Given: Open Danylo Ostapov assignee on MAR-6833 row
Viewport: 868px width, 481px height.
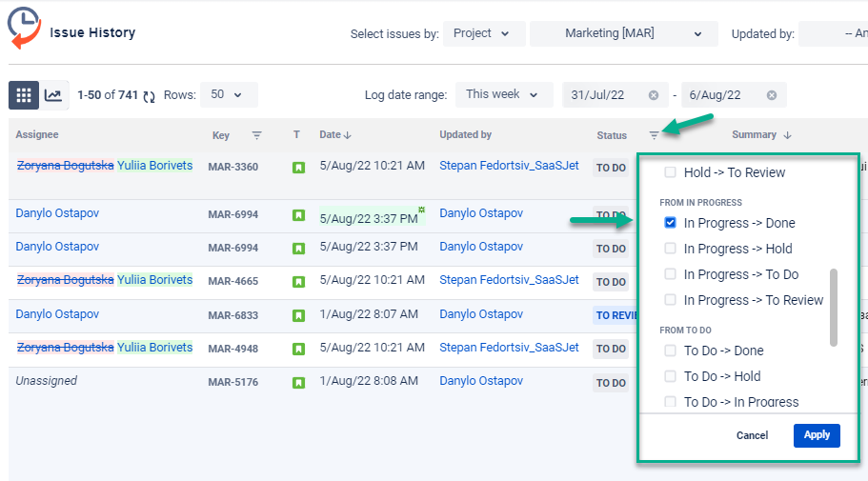Looking at the screenshot, I should tap(57, 313).
